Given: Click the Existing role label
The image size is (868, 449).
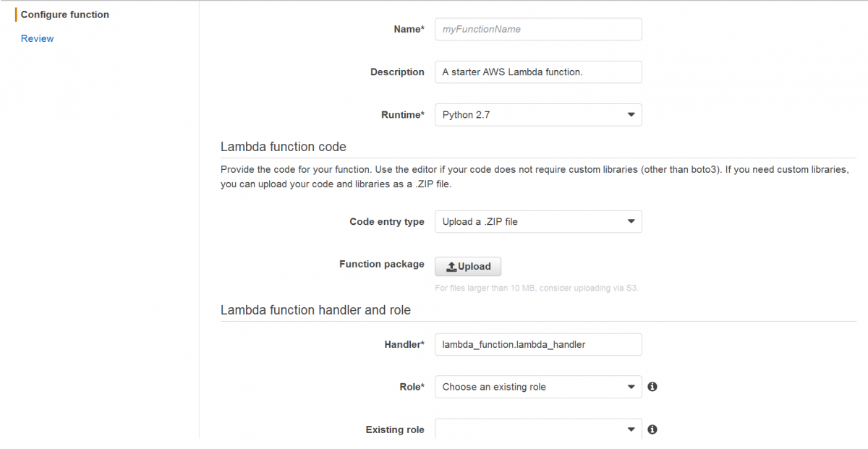Looking at the screenshot, I should coord(395,430).
